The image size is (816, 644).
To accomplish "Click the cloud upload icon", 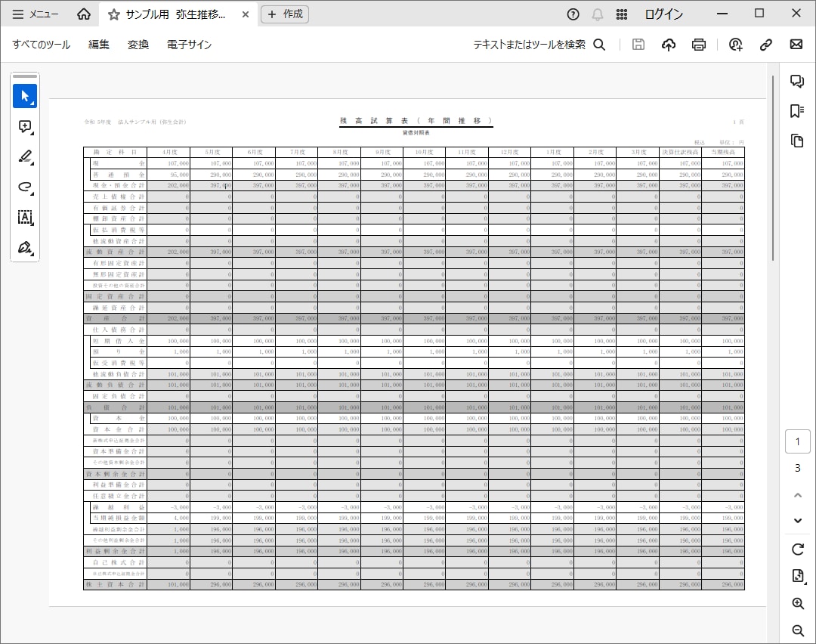I will click(669, 45).
